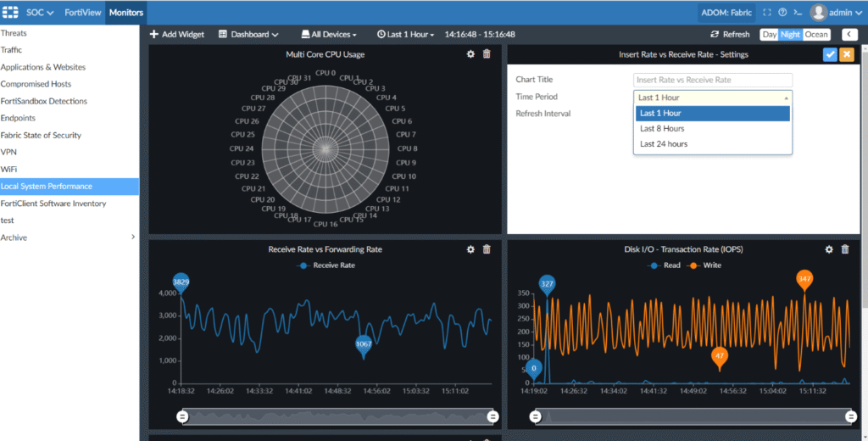Delete the Multi Core CPU Usage widget
Viewport: 868px width, 441px height.
click(x=487, y=54)
